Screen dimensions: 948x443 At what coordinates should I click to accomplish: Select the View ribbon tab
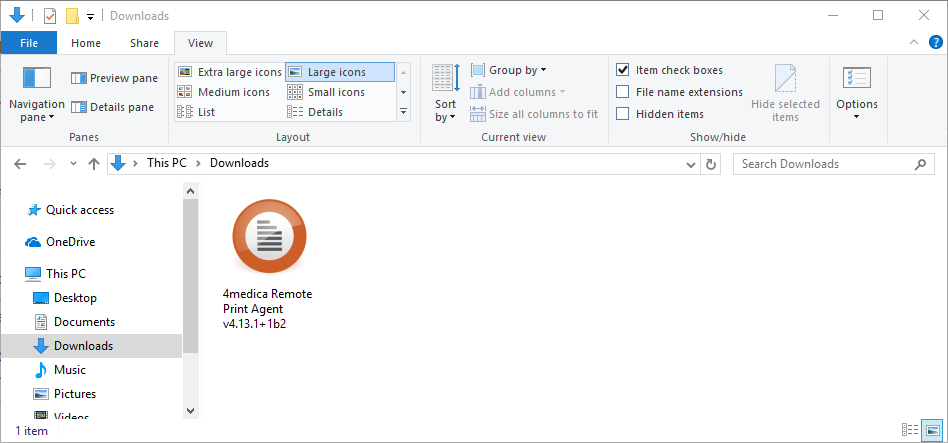(x=200, y=43)
